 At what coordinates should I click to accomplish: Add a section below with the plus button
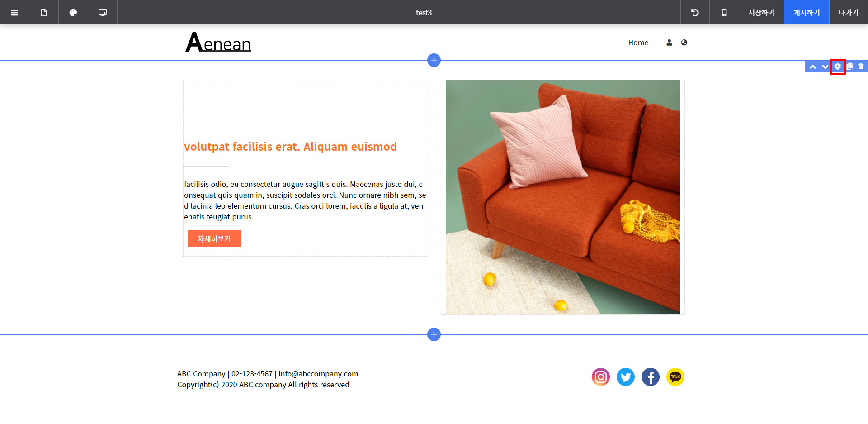pyautogui.click(x=434, y=335)
